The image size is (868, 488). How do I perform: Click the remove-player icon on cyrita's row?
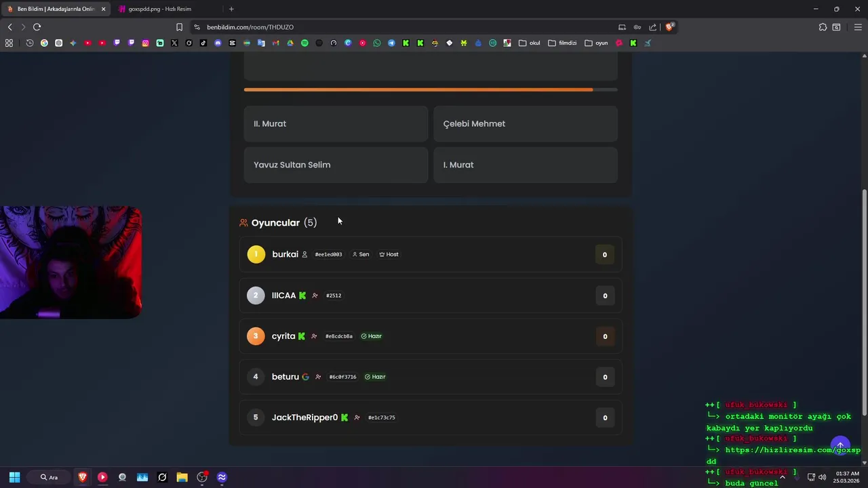click(314, 336)
